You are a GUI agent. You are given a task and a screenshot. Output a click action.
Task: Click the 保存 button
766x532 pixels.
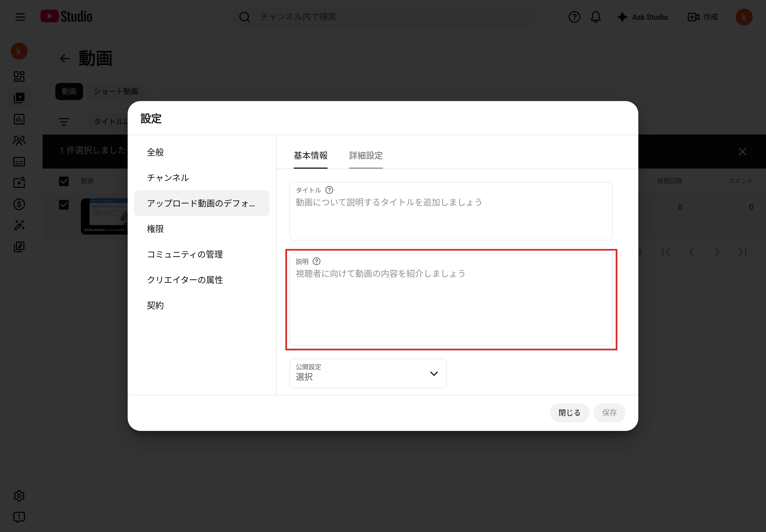(609, 413)
